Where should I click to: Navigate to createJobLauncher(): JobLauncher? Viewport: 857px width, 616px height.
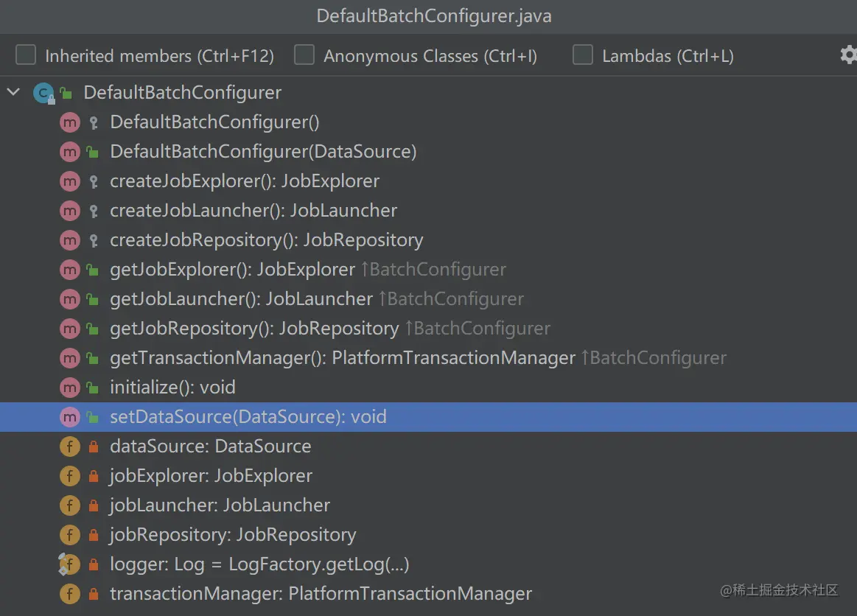429,211
